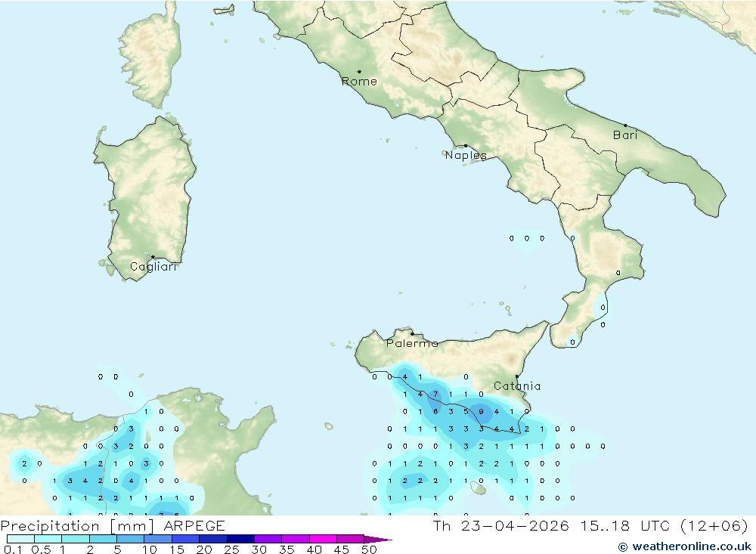Click the '25' legend scale value
The image size is (756, 554).
click(x=231, y=549)
